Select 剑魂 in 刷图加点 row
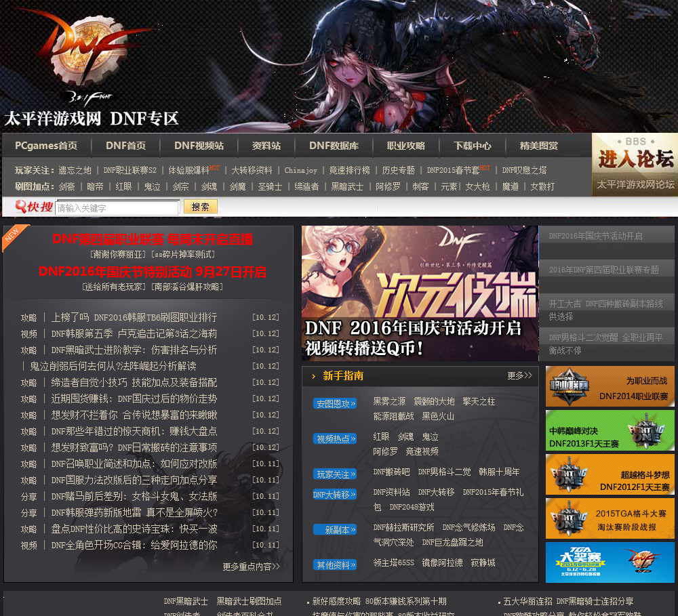 click(x=209, y=186)
